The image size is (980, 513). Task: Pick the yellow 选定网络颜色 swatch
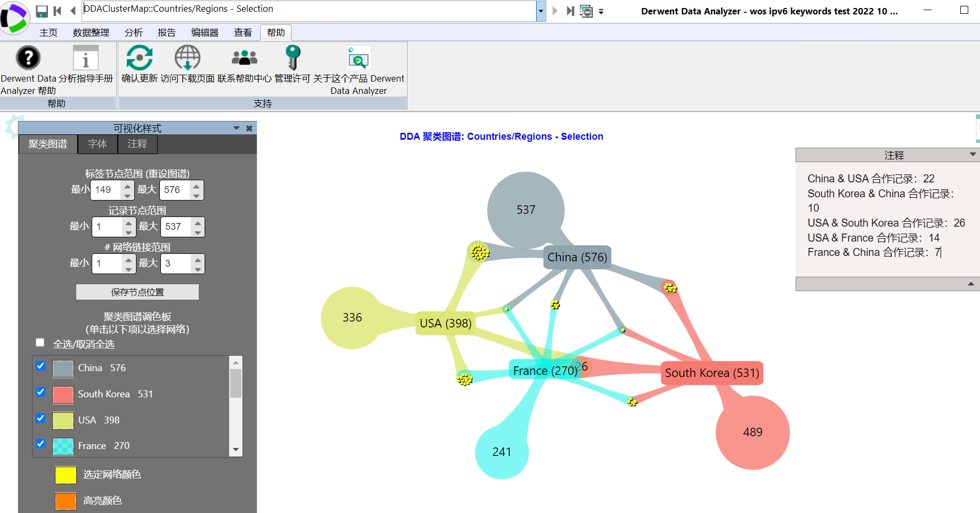[65, 475]
